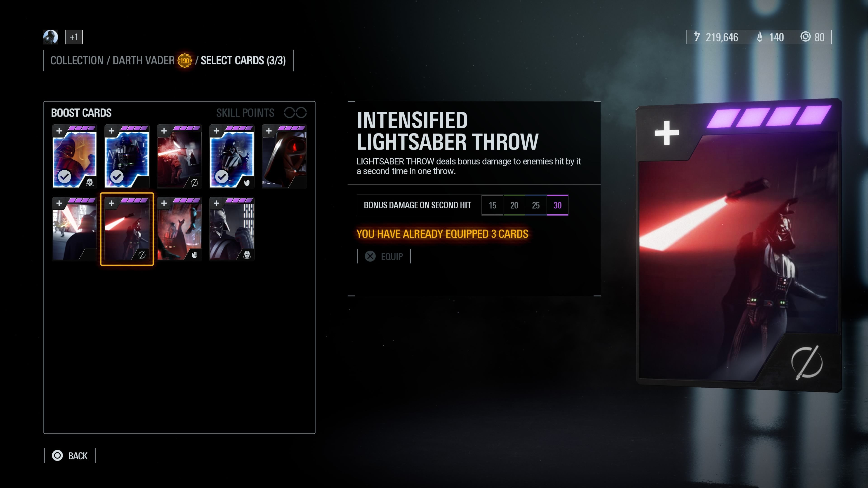Image resolution: width=868 pixels, height=488 pixels.
Task: Open the +1 party member indicator
Action: click(74, 37)
